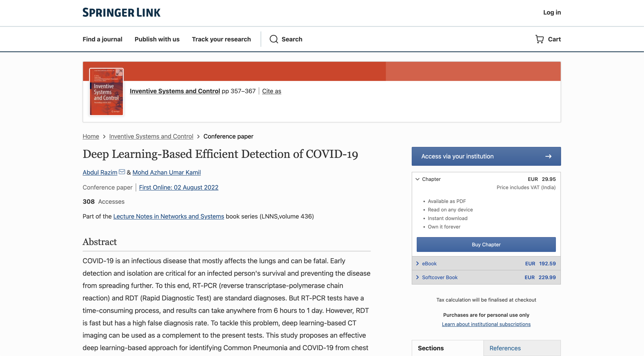
Task: Click the email envelope icon beside Abdul Razim
Action: [122, 172]
